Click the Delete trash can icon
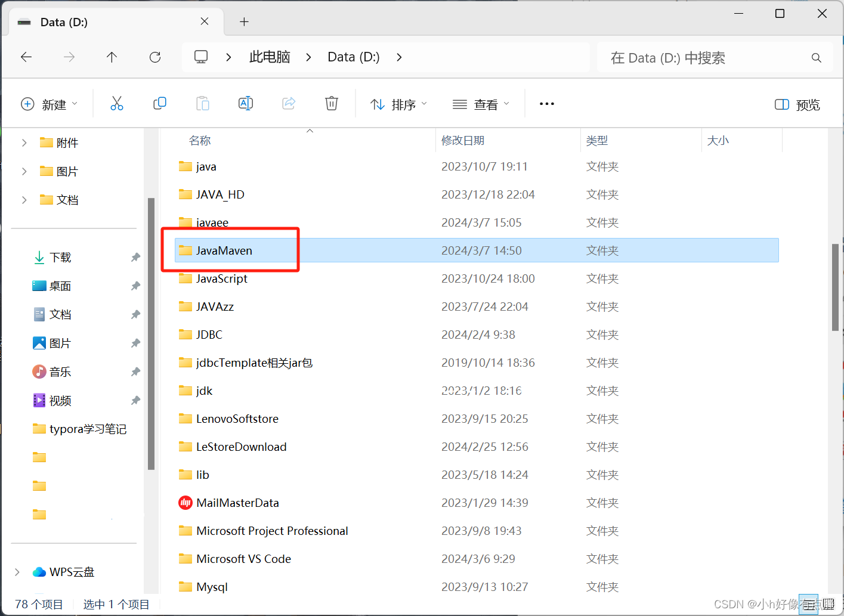Screen dimensions: 844x616 (332, 104)
